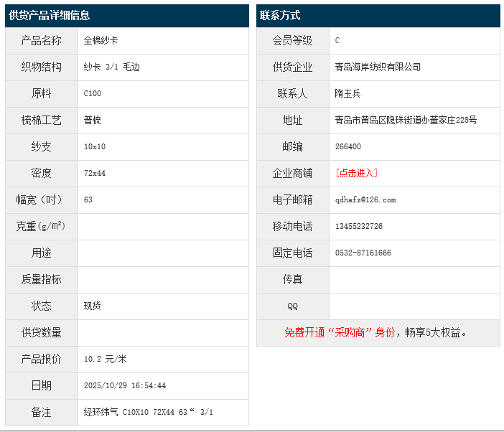Click the 供货产品详细信息 section header
Viewport: 504px width, 432px height.
(x=50, y=15)
